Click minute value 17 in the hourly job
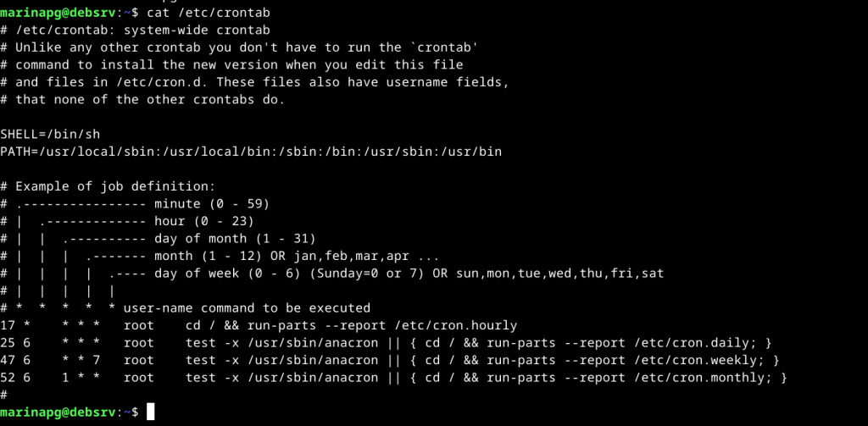The height and width of the screenshot is (426, 868). [x=8, y=325]
